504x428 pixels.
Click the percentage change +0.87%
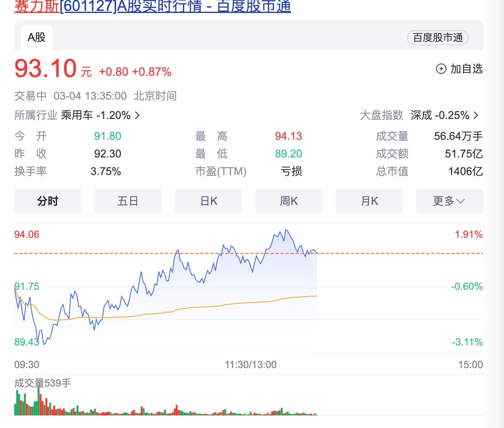point(152,72)
